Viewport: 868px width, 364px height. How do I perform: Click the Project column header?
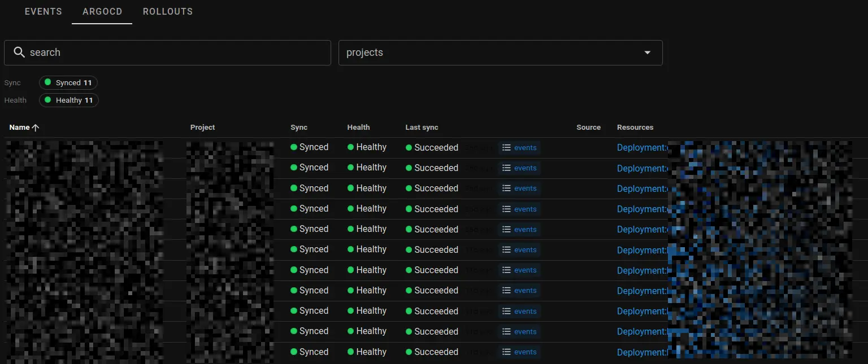point(203,128)
